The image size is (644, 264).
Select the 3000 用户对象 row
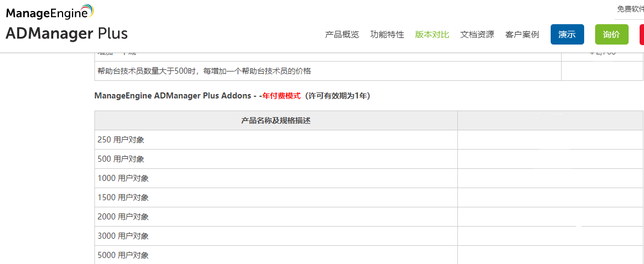coord(276,236)
